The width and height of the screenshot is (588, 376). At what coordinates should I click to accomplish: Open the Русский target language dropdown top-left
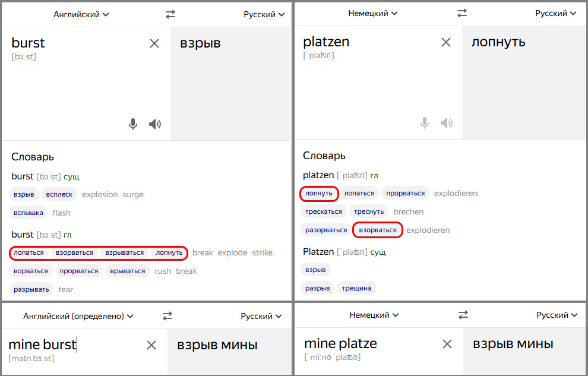pos(261,14)
